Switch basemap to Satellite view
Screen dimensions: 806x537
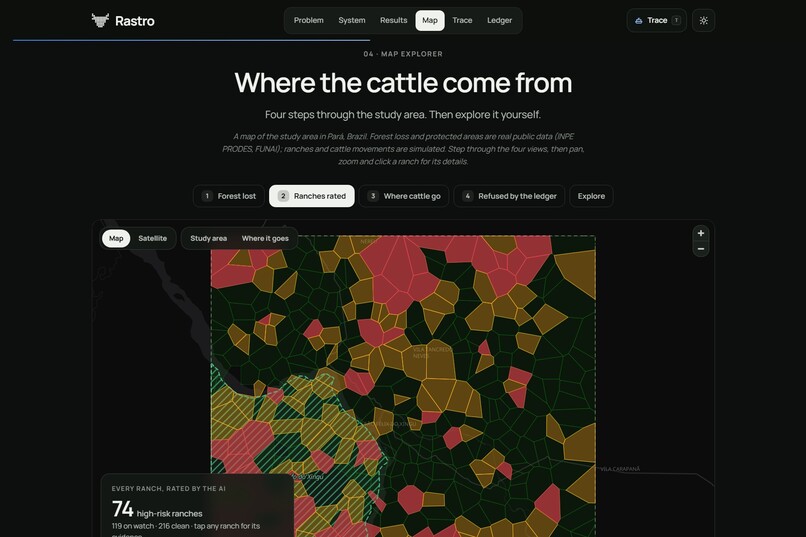tap(153, 238)
